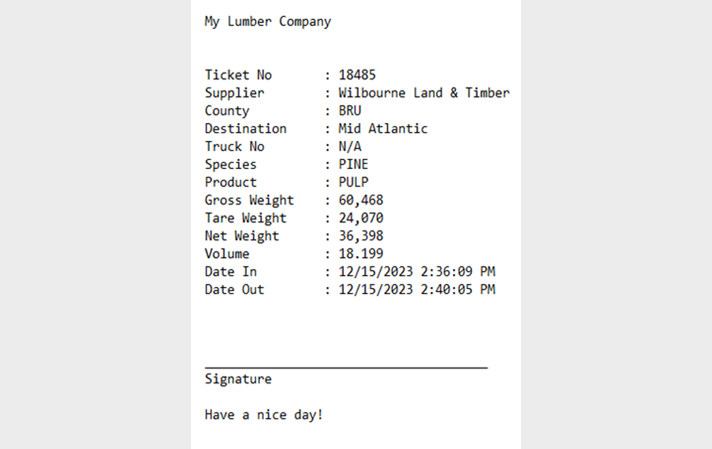
Task: Select the Truck No value N/A
Action: [x=350, y=147]
